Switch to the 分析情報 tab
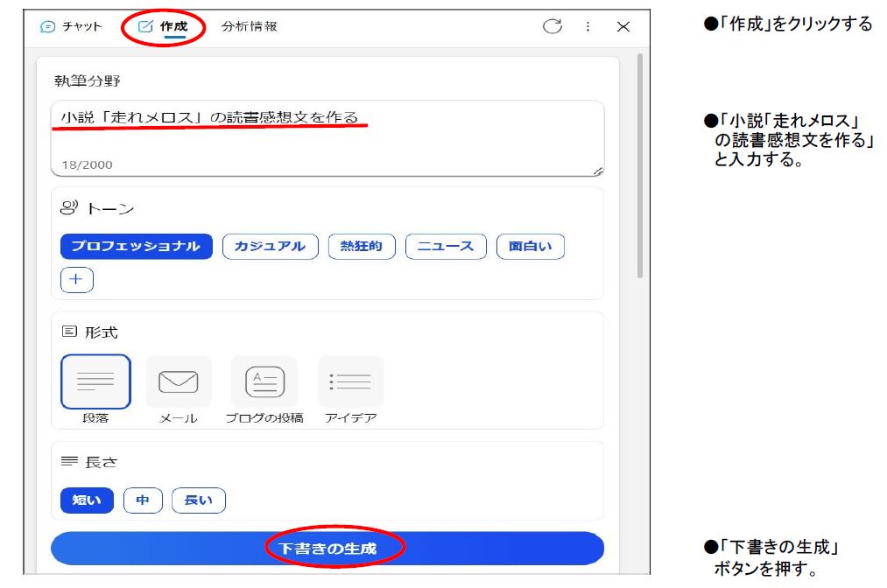This screenshot has width=887, height=588. point(250,26)
